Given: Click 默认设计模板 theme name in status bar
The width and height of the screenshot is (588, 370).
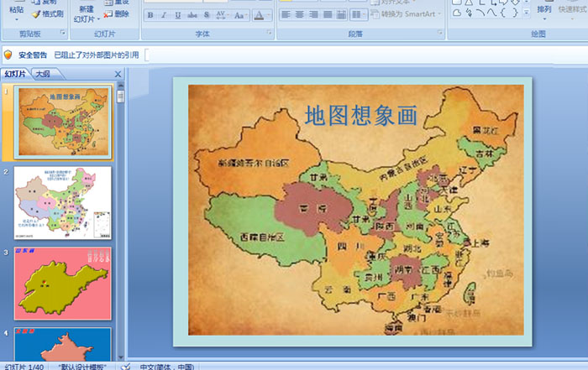Looking at the screenshot, I should point(82,367).
